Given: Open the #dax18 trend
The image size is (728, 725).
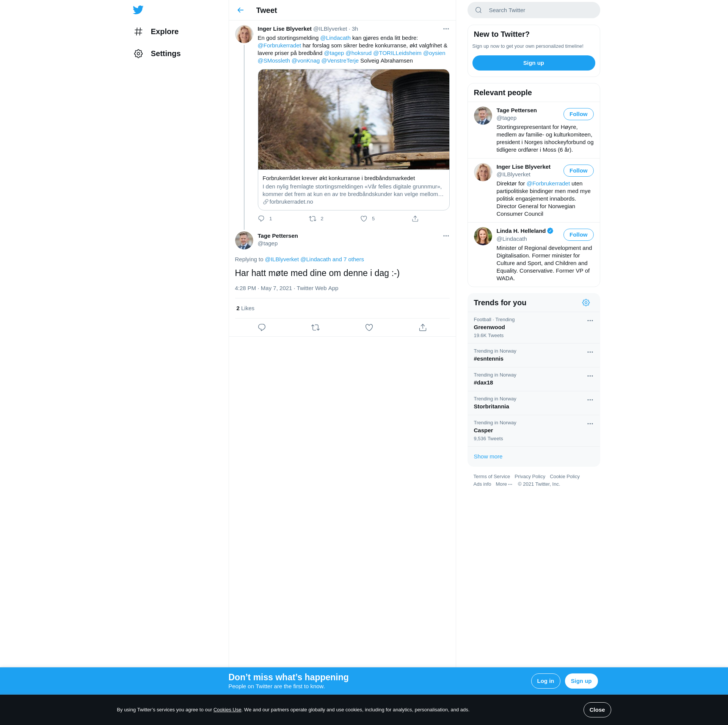Looking at the screenshot, I should (533, 379).
